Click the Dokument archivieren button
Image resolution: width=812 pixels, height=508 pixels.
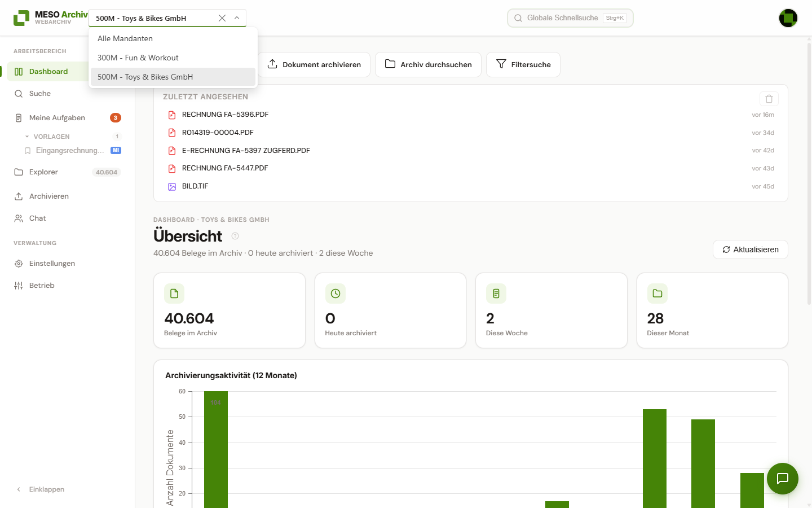314,64
